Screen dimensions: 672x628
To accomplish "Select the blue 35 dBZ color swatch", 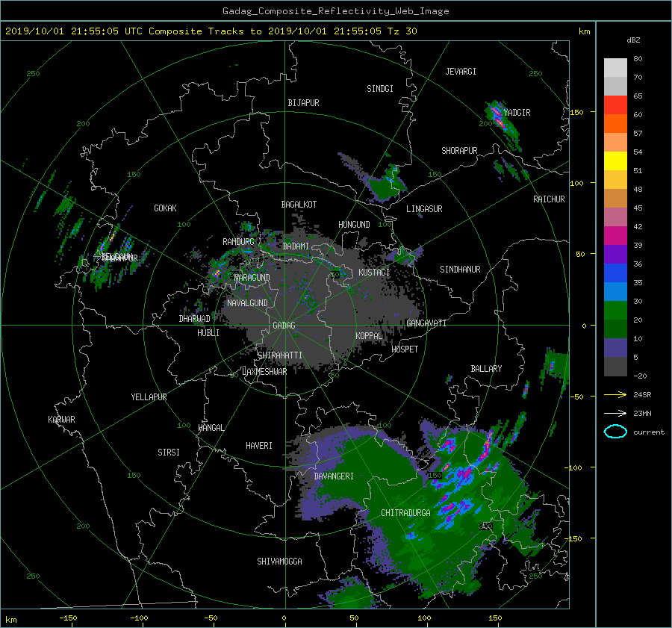I will 615,273.
